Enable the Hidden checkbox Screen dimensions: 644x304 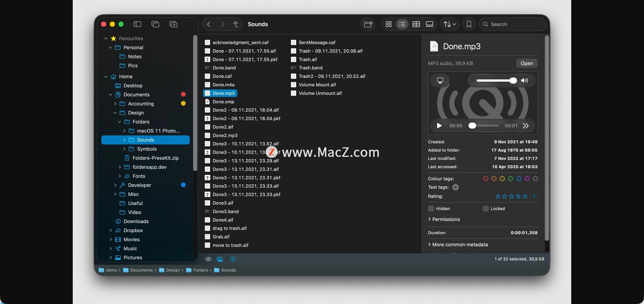431,209
